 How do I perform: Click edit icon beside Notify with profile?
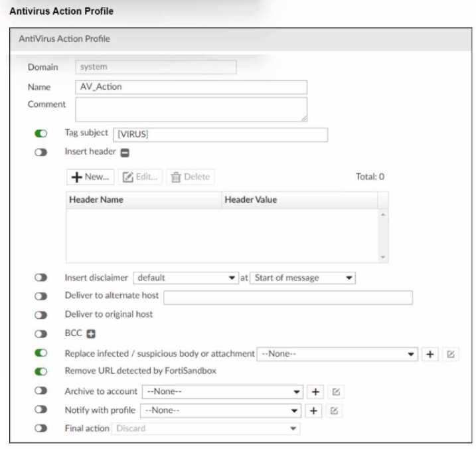336,410
